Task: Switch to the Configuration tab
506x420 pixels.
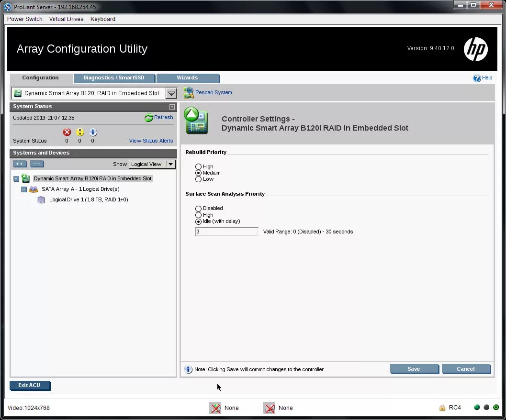Action: (41, 78)
